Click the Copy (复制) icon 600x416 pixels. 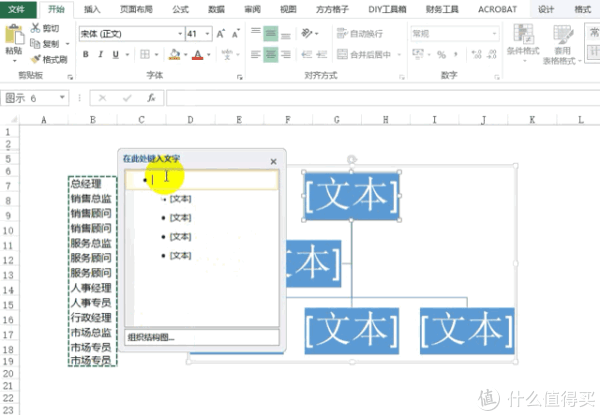tap(36, 44)
